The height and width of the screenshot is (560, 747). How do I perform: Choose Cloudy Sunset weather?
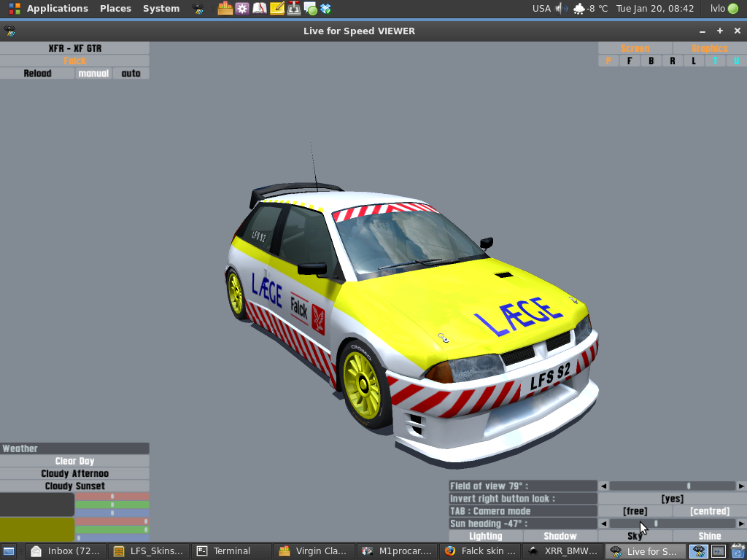75,486
